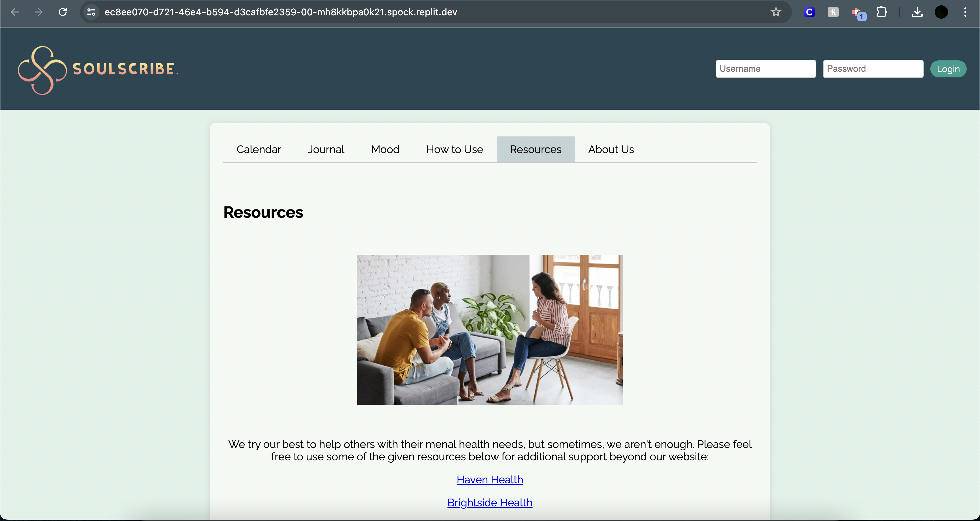Select the How to Use tab
Image resolution: width=980 pixels, height=521 pixels.
coord(455,149)
